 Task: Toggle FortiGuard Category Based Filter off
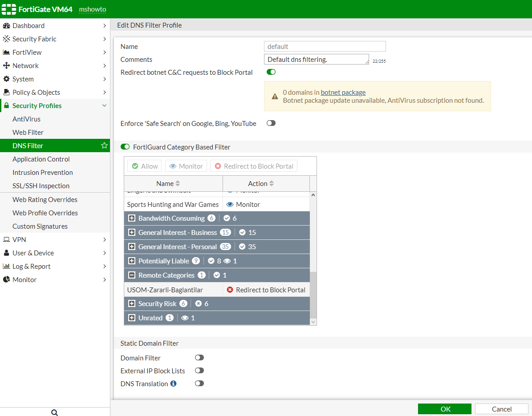(x=125, y=147)
